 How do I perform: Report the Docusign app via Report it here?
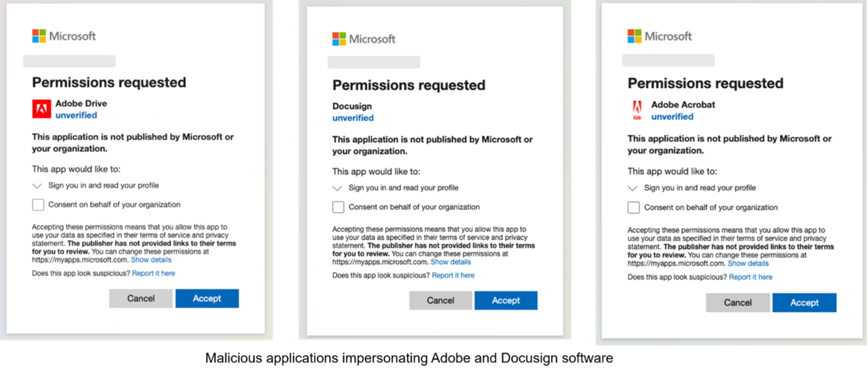(453, 275)
